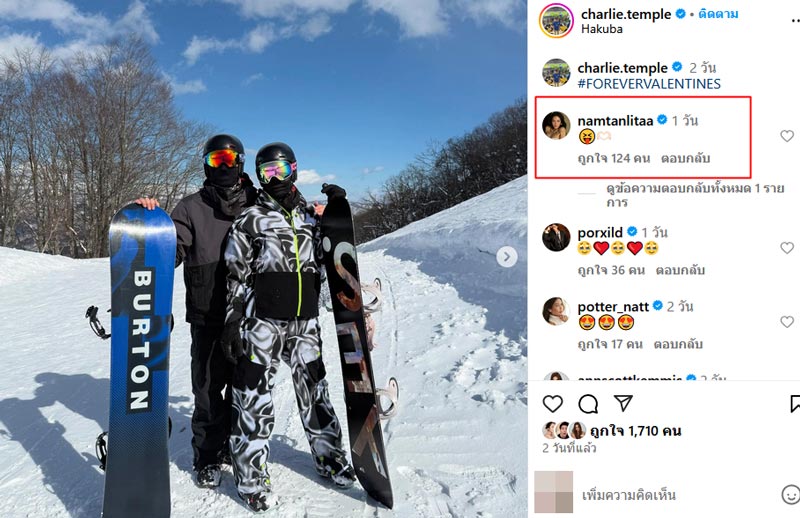Screen dimensions: 800x518
Task: View namtanlitaa's profile picture
Action: coord(556,126)
